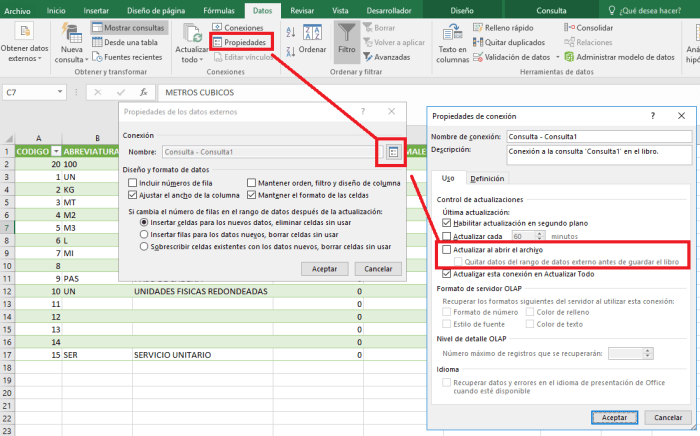This screenshot has height=436, width=700.
Task: Sort ascending A to Z
Action: 291,32
